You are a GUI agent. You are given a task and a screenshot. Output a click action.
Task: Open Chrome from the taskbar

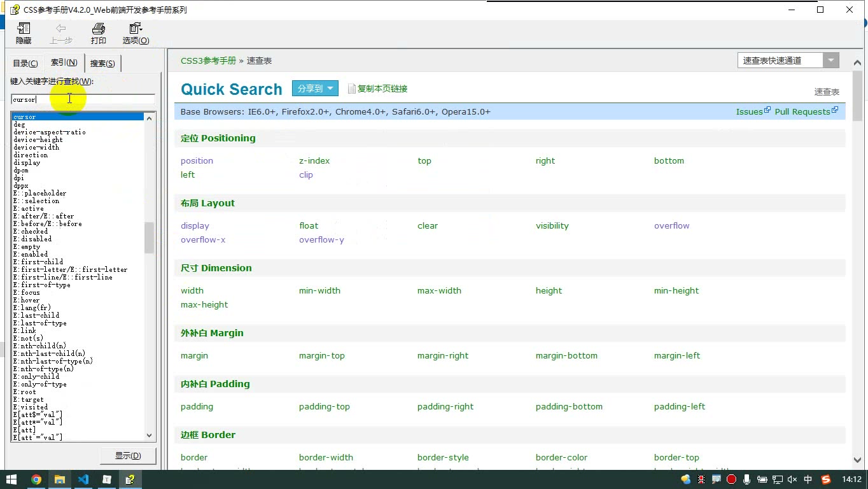pos(36,479)
